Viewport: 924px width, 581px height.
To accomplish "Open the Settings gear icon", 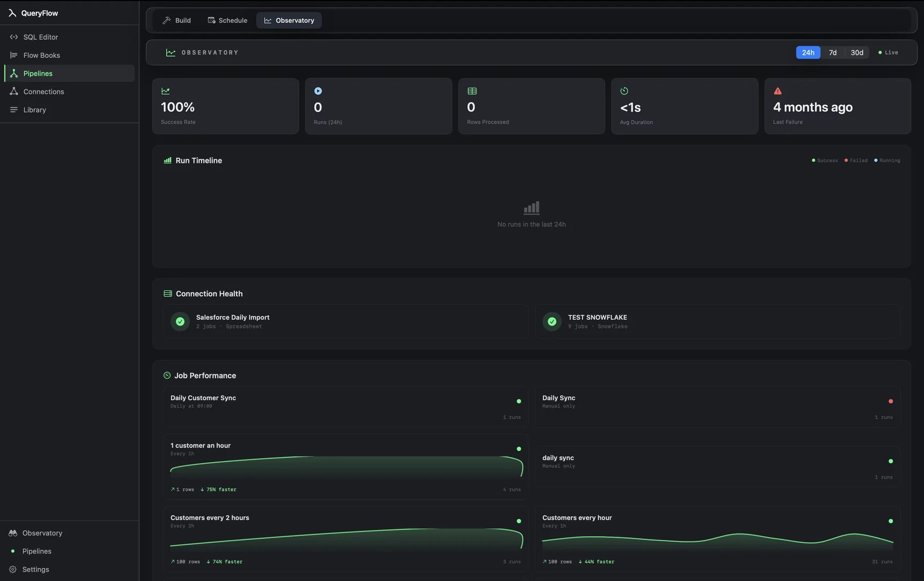I will (x=13, y=569).
